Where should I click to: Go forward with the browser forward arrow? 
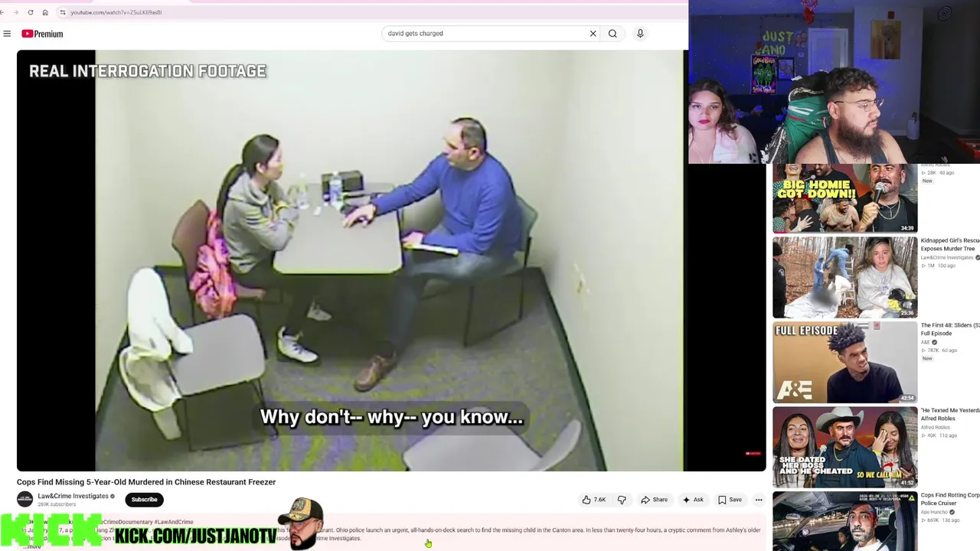(x=16, y=12)
